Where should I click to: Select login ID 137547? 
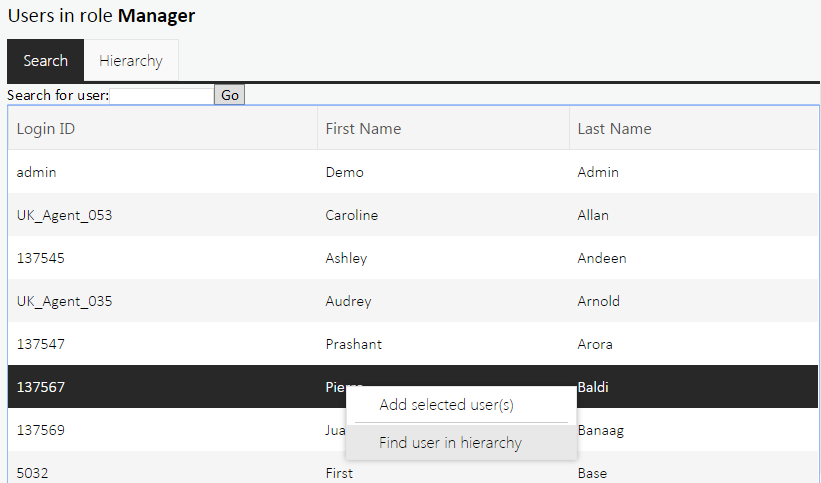coord(40,344)
